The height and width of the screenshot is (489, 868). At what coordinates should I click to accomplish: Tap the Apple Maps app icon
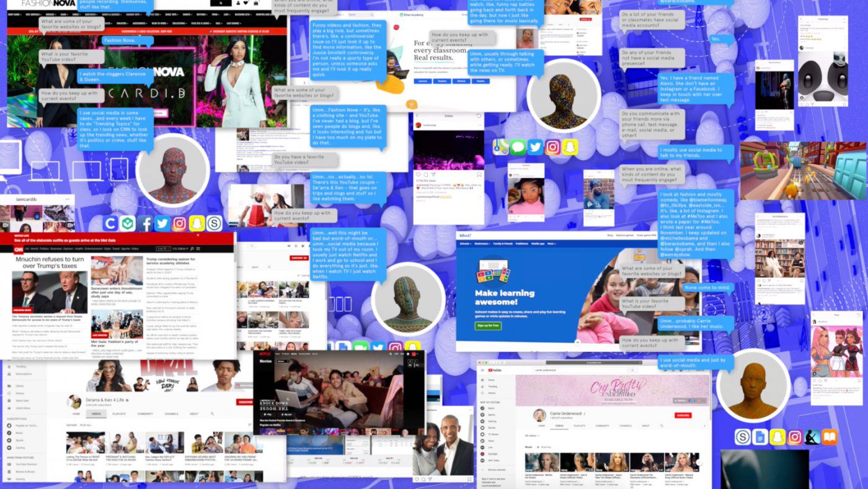(x=501, y=147)
